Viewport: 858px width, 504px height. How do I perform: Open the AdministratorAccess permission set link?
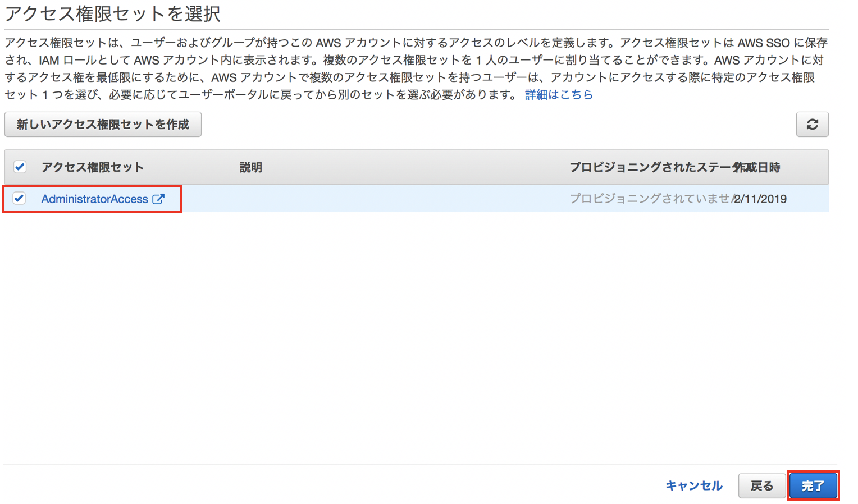(x=95, y=199)
